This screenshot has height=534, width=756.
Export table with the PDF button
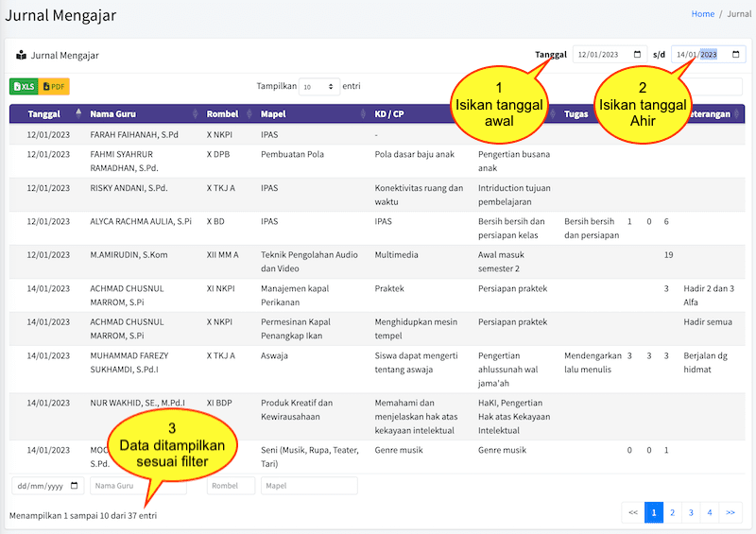coord(54,86)
